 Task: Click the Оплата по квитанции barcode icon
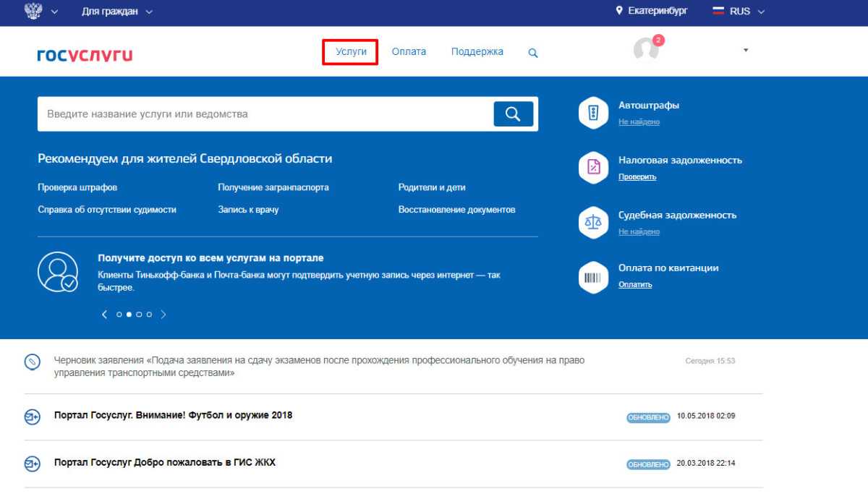pos(593,277)
